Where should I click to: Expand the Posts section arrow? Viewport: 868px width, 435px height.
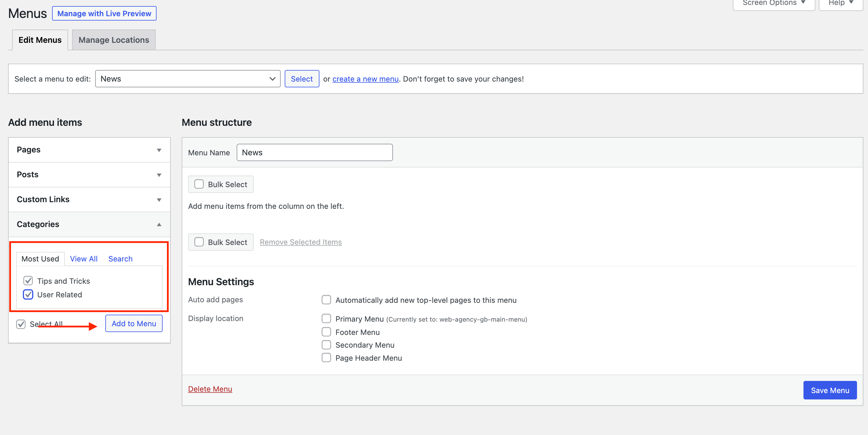click(159, 175)
